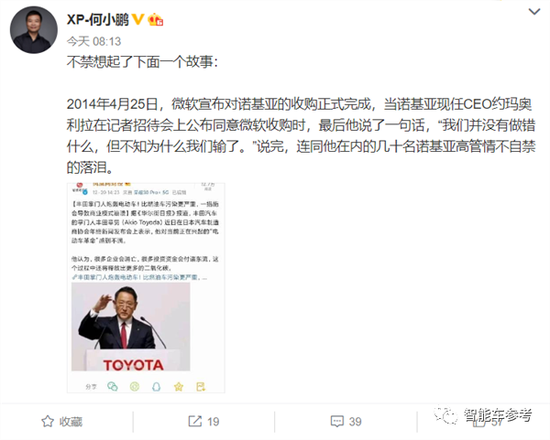The height and width of the screenshot is (440, 550).
Task: Click WeChat share icon in embedded image
Action: coord(112,386)
